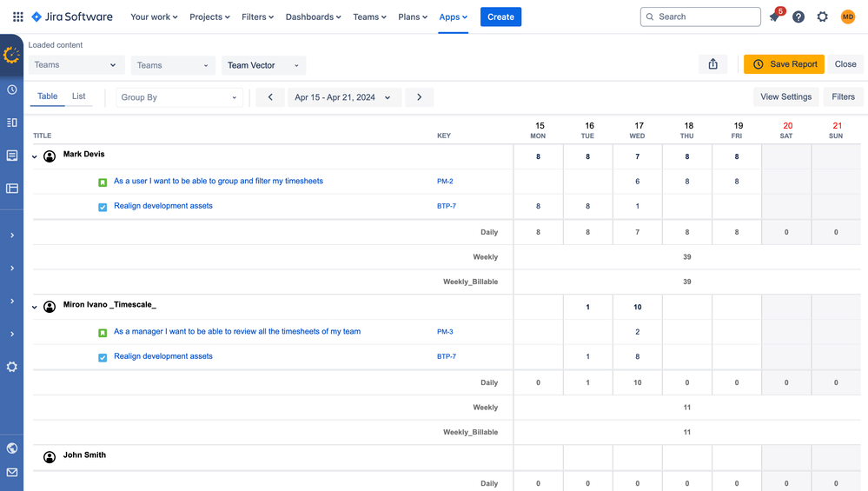The image size is (868, 491).
Task: Open the list panel icon in sidebar
Action: pyautogui.click(x=11, y=123)
